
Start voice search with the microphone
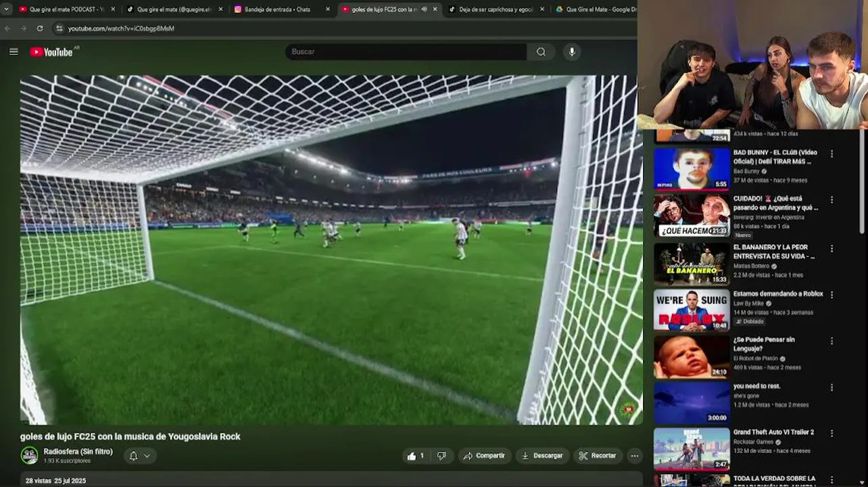pos(572,51)
